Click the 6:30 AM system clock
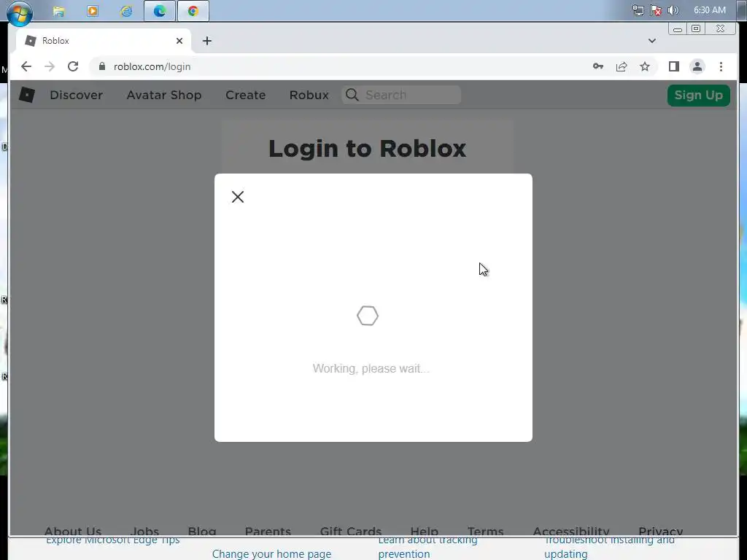 coord(710,10)
